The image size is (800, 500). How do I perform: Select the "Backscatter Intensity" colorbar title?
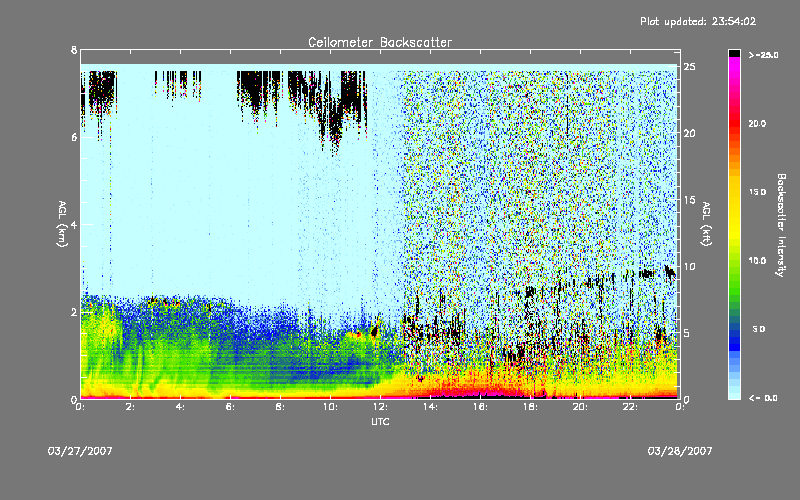tap(781, 225)
